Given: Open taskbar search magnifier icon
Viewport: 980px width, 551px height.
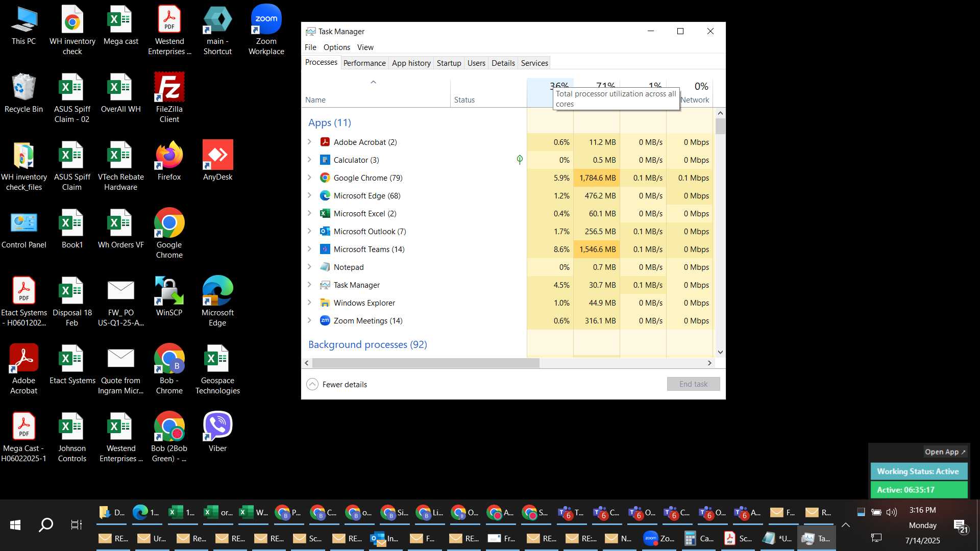Looking at the screenshot, I should [46, 524].
